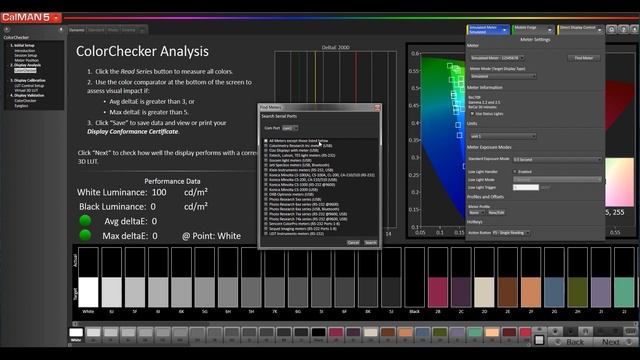
Task: Click the Next button
Action: 616,342
